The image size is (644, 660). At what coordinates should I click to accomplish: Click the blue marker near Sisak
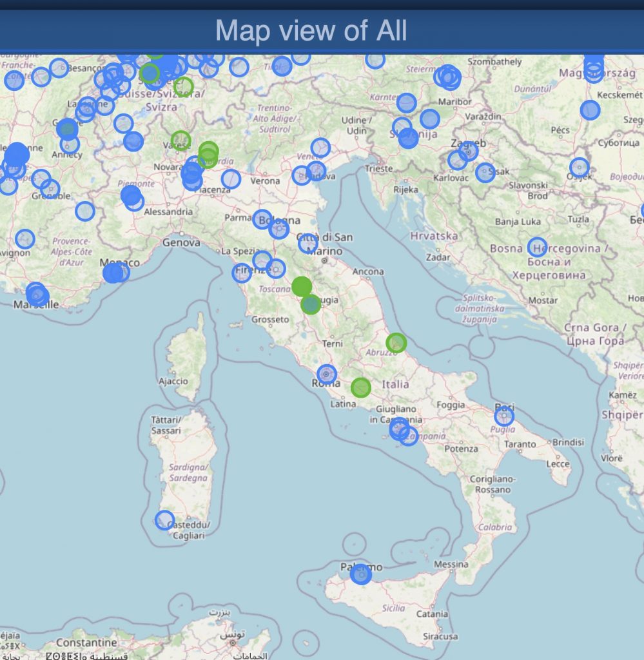(x=485, y=172)
